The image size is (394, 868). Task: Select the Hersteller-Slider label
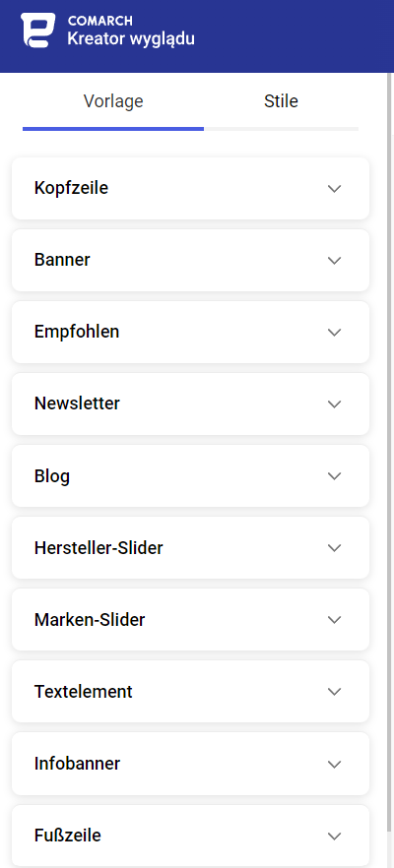(98, 548)
